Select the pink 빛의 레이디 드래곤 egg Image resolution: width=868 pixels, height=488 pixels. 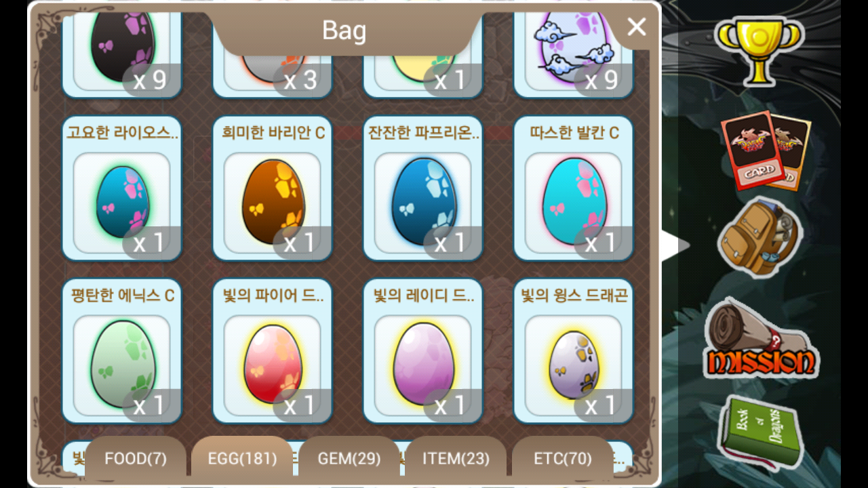click(423, 351)
